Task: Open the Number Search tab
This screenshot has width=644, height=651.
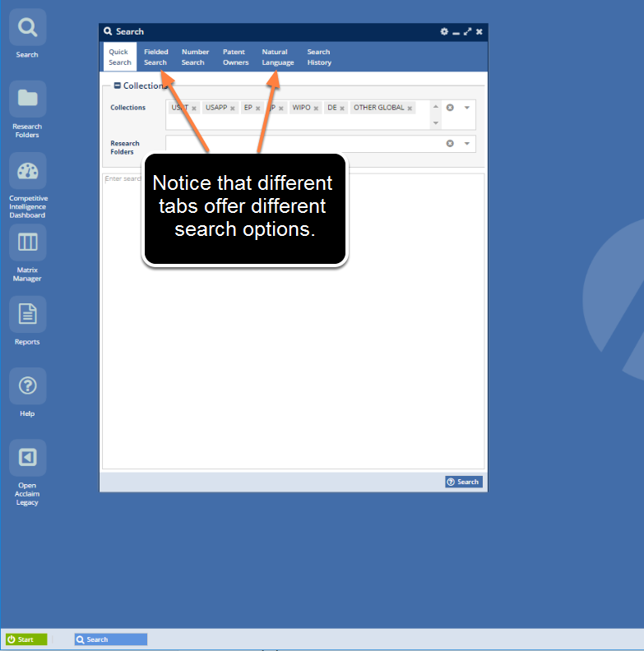Action: pos(195,57)
